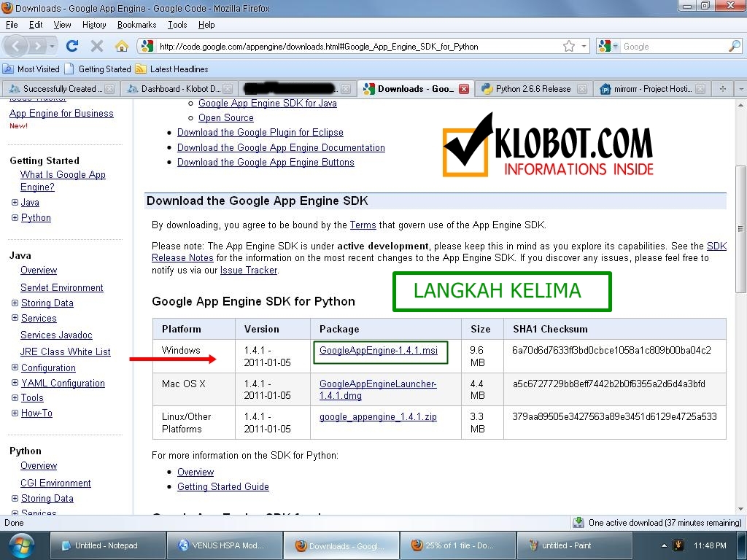Expand the How-To tree item
This screenshot has width=747, height=560.
pyautogui.click(x=15, y=413)
